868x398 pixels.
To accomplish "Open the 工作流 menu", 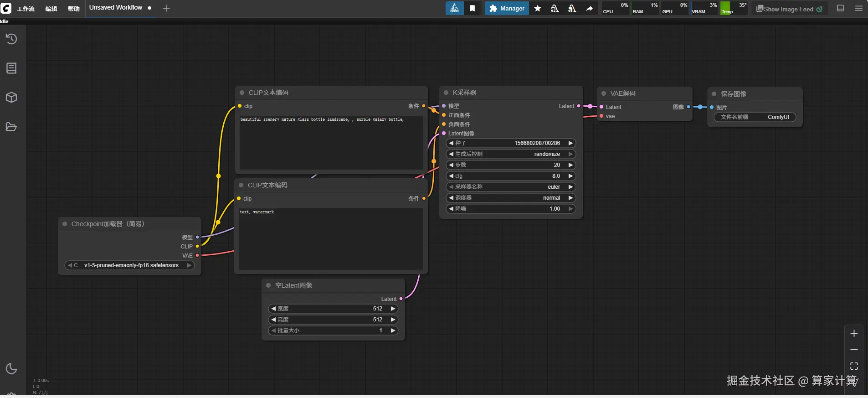I will pos(26,9).
